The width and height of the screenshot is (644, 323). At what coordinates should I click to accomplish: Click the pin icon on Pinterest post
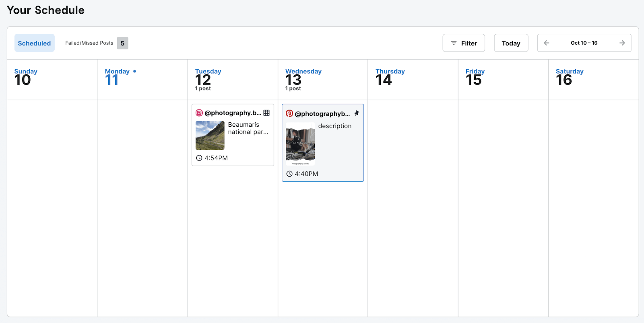click(357, 113)
